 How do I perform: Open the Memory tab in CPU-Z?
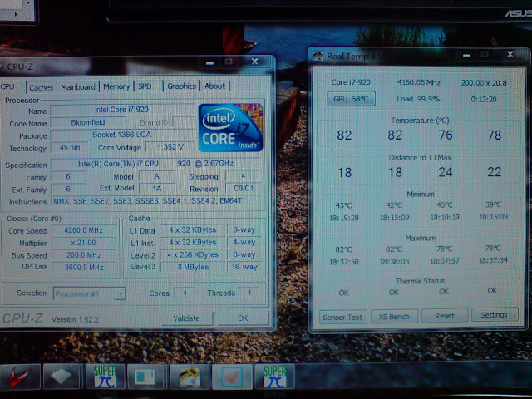coord(116,86)
